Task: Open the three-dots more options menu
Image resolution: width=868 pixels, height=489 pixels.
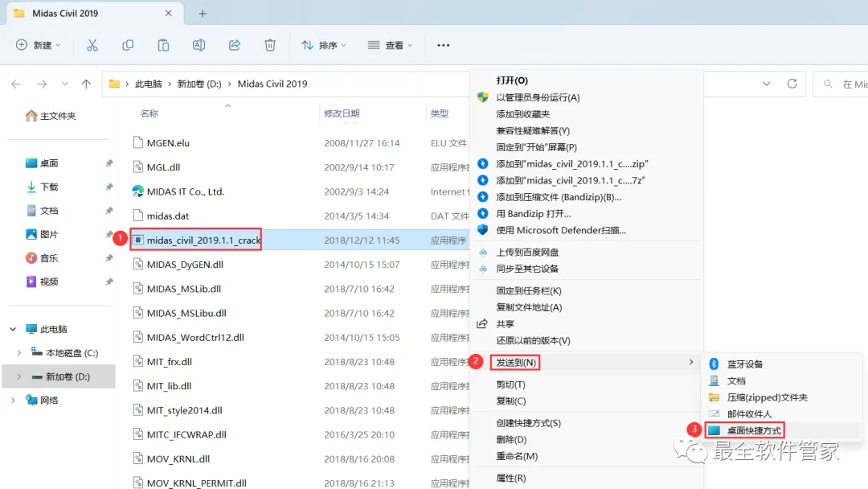Action: pos(444,45)
